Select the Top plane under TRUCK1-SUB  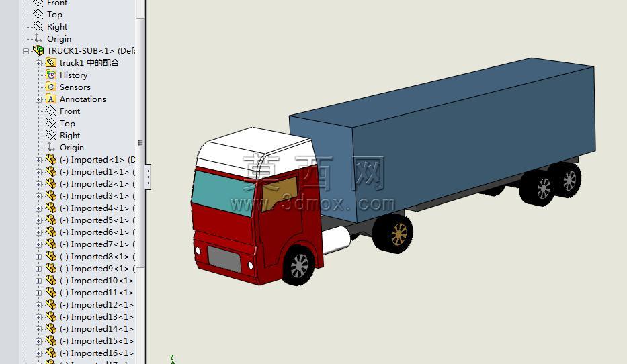[x=67, y=123]
